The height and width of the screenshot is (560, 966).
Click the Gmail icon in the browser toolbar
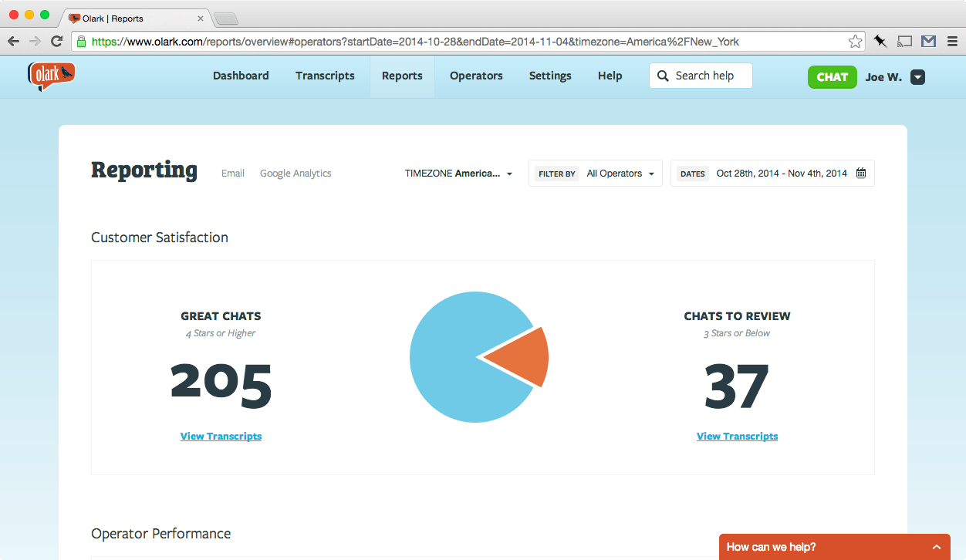[x=928, y=41]
